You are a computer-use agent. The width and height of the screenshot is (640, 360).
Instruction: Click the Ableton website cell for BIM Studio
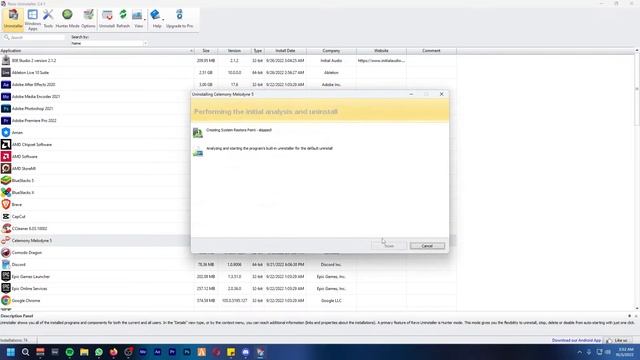tap(381, 60)
